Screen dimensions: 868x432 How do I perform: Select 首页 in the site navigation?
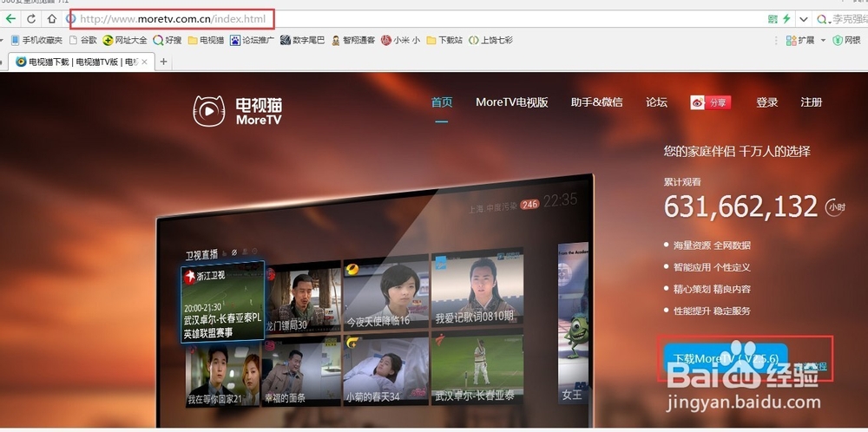442,102
